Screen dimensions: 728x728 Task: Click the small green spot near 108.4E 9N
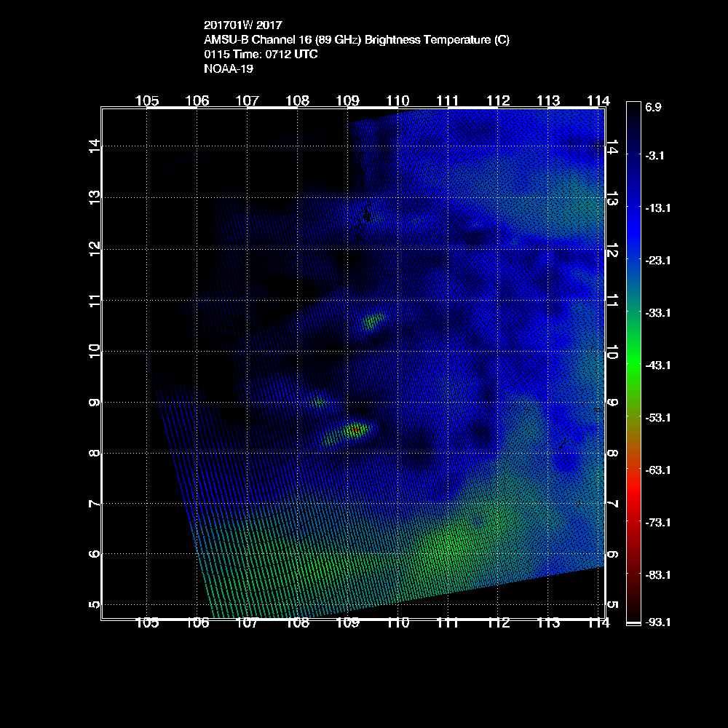[x=317, y=402]
